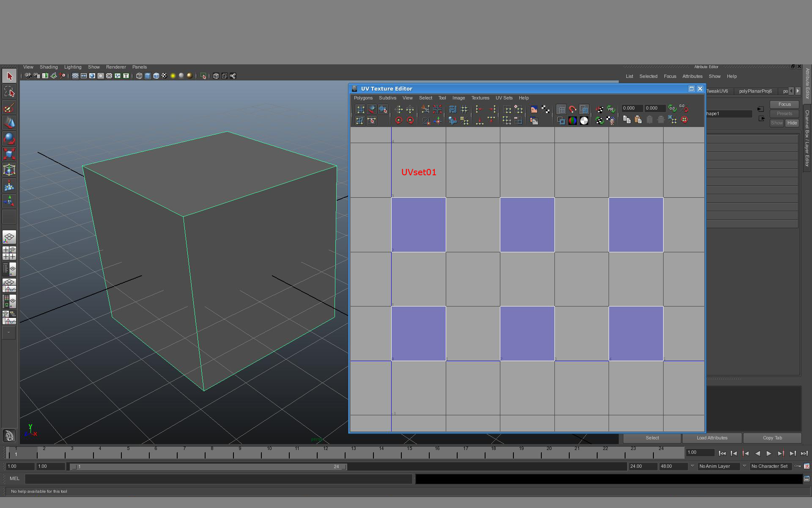Toggle auto keyframe key icon
This screenshot has width=812, height=508.
pos(798,466)
